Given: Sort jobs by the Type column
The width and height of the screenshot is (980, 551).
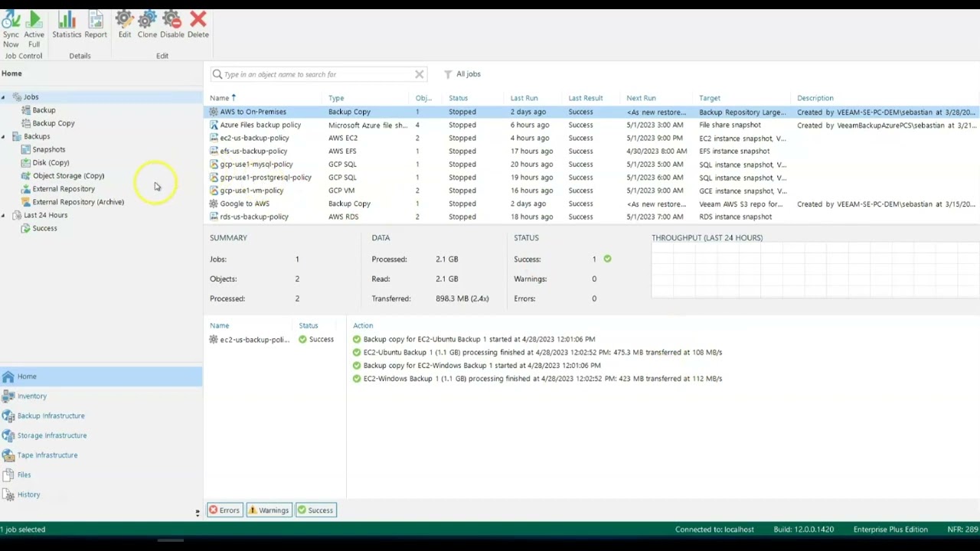Looking at the screenshot, I should point(336,98).
